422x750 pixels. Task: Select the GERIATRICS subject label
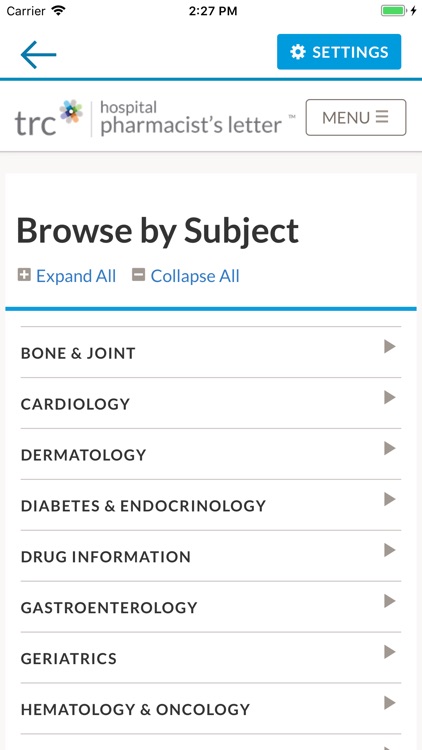point(68,659)
